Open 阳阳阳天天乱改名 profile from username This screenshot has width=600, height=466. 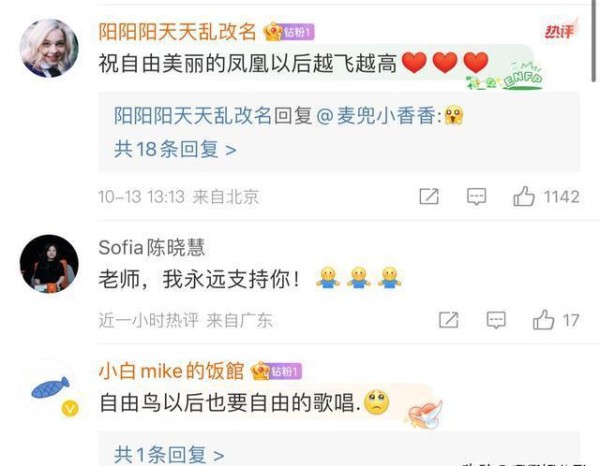pos(177,31)
